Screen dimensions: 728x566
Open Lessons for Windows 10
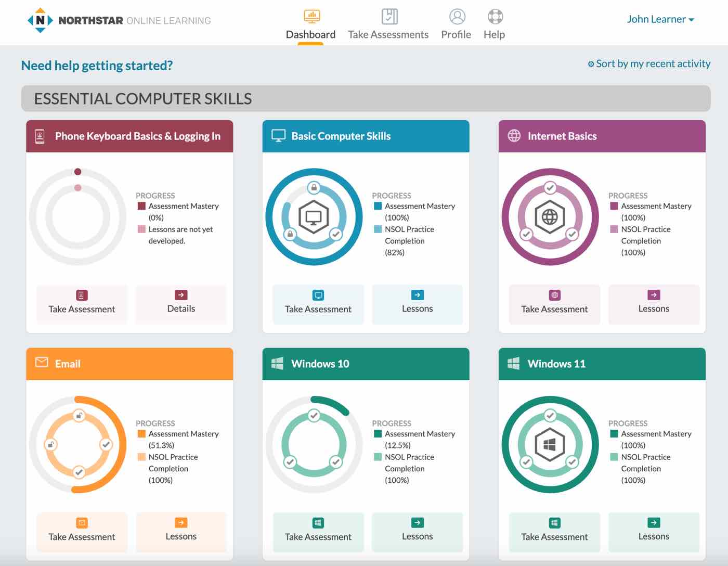click(417, 532)
